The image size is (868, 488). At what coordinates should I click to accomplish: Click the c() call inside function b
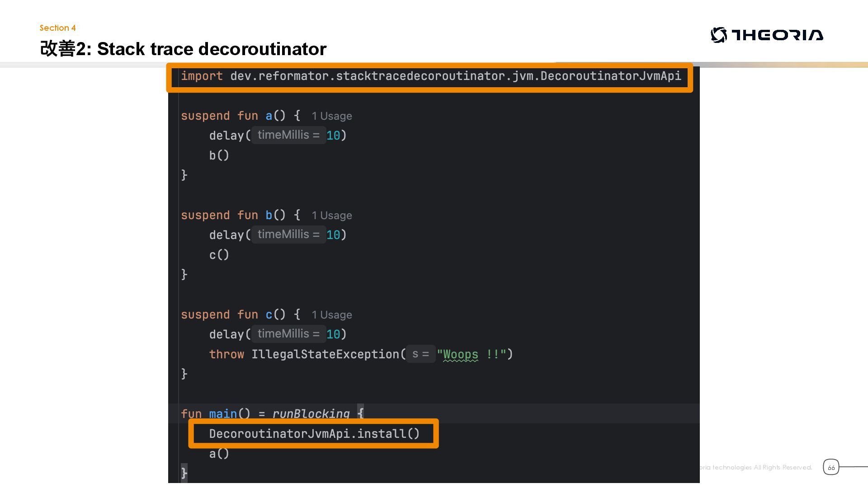click(219, 255)
